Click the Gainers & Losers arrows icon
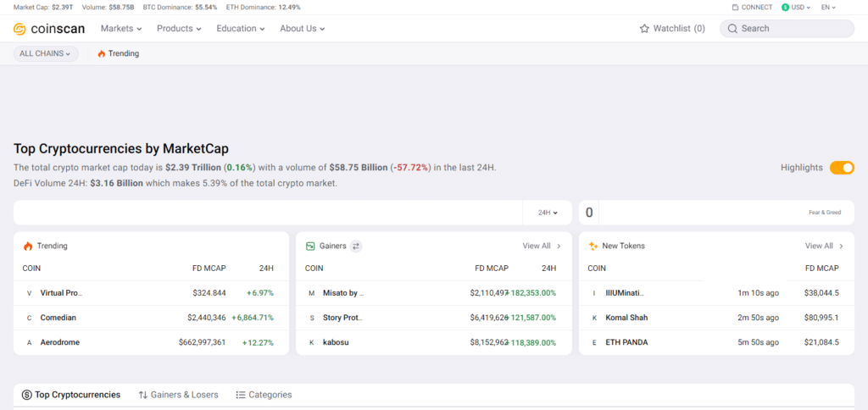 (x=142, y=395)
